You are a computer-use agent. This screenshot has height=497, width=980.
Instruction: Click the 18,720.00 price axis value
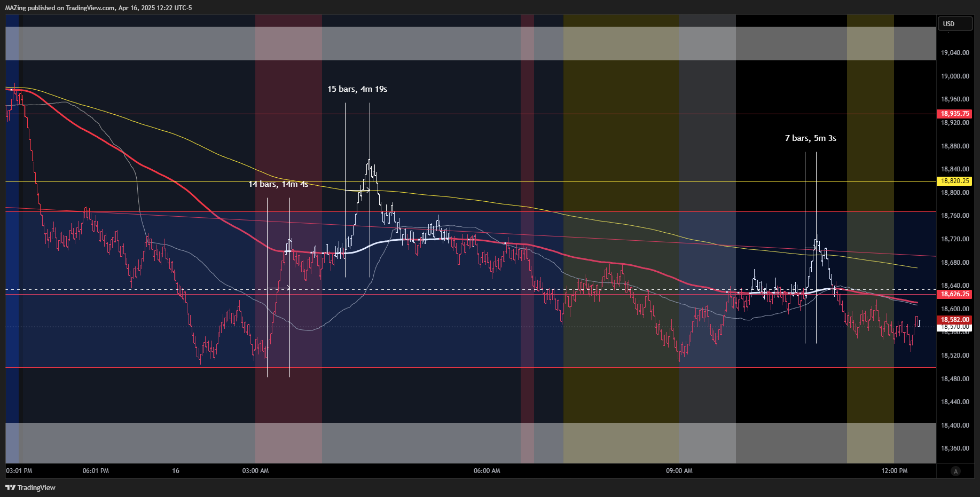[955, 239]
